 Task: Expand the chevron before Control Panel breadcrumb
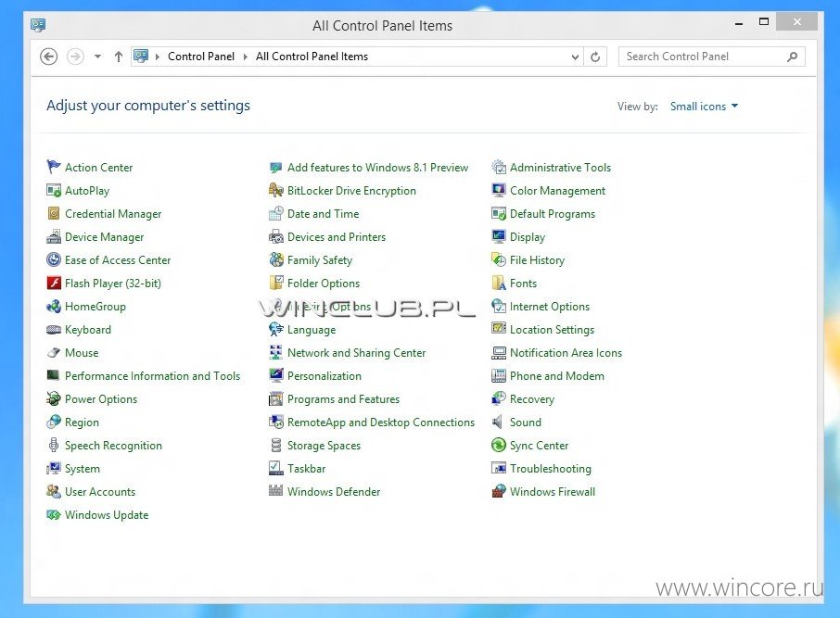point(158,57)
